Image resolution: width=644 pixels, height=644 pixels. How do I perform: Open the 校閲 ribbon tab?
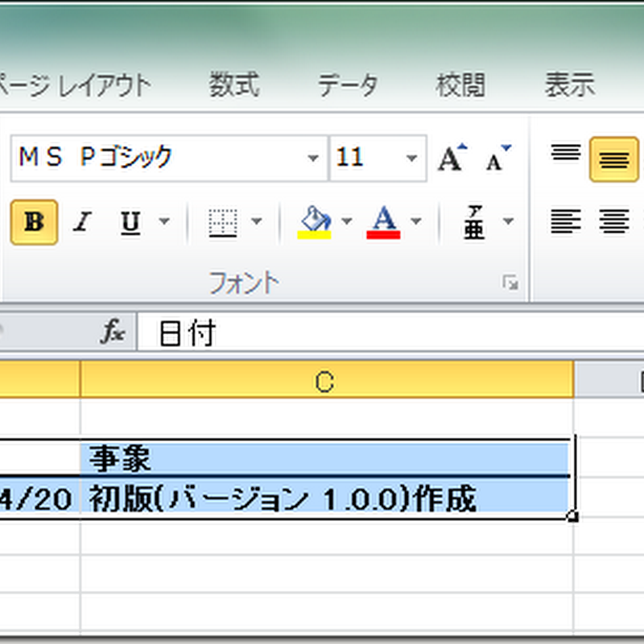pyautogui.click(x=460, y=85)
